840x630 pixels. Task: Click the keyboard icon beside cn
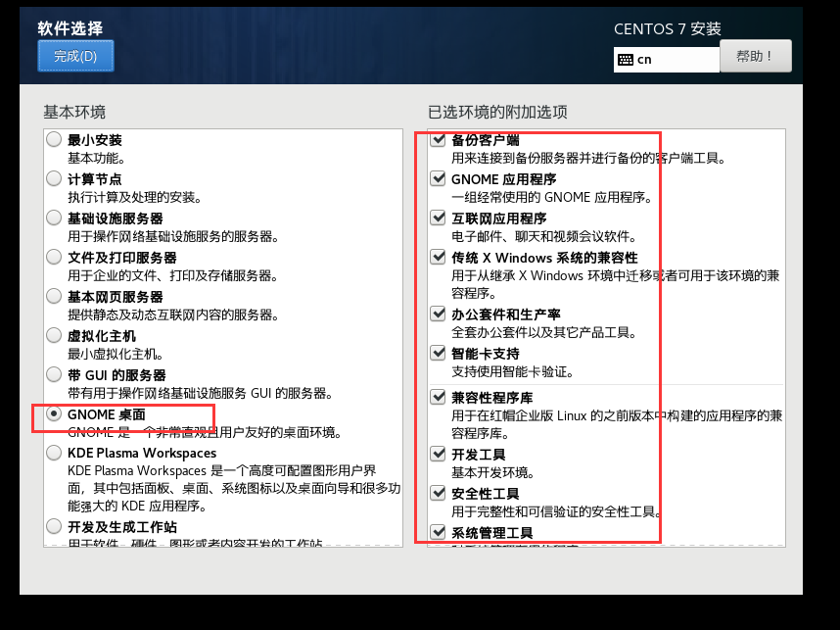(626, 60)
